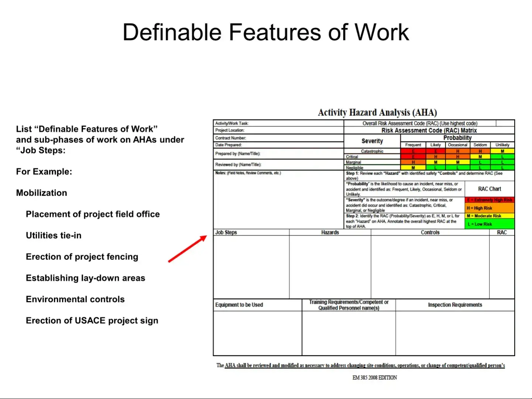The width and height of the screenshot is (532, 399).
Task: Click the empty box under Inspection Requirements
Action: coord(455,333)
